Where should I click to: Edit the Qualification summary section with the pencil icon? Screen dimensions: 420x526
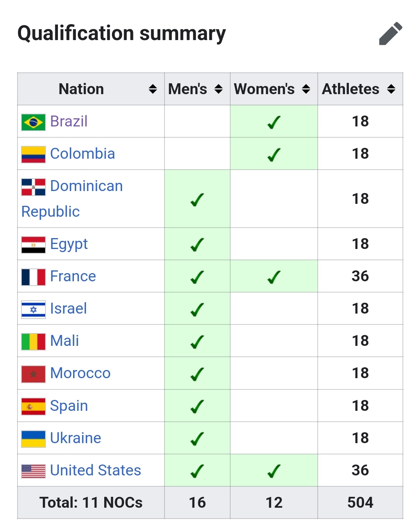click(x=390, y=33)
